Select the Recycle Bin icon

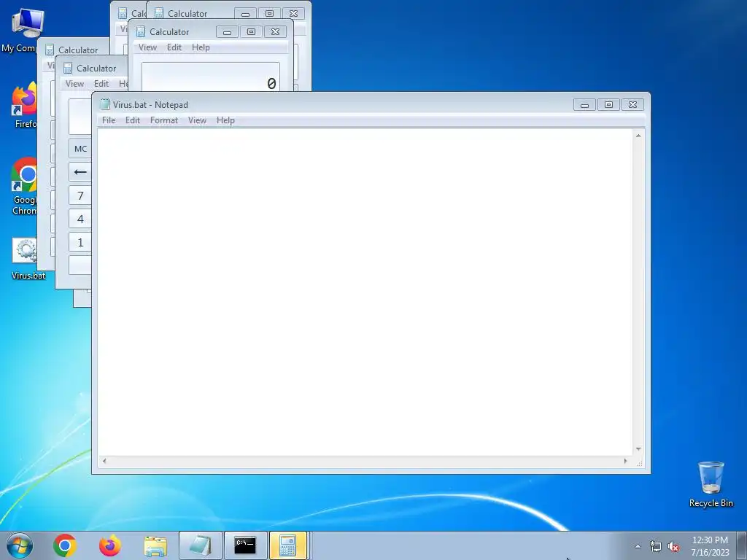(711, 484)
